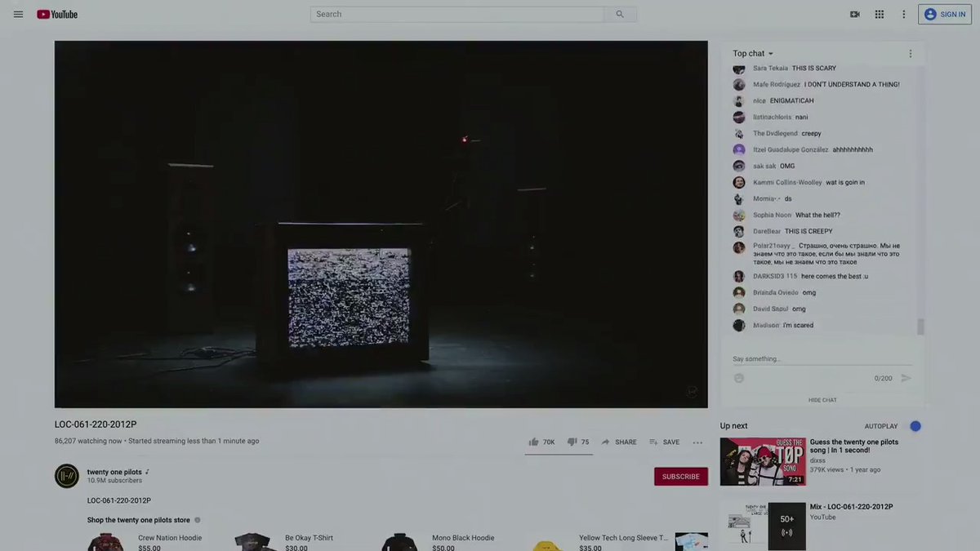
Task: Send the chat message arrow
Action: tap(906, 378)
